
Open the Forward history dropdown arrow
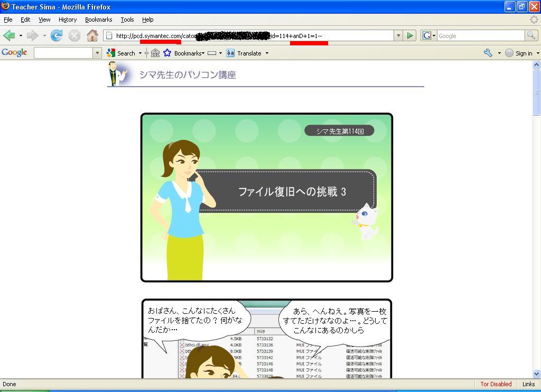point(44,35)
